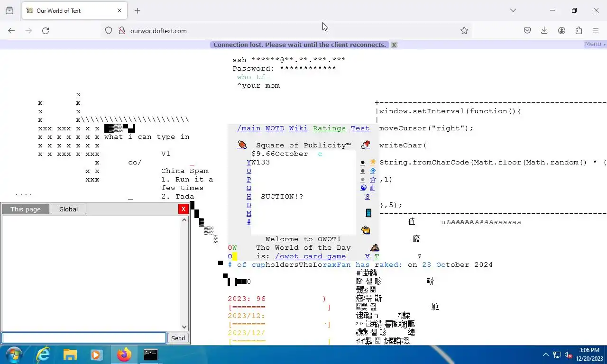Click the muted volume tray icon
Screen dimensions: 607x364
pyautogui.click(x=568, y=355)
